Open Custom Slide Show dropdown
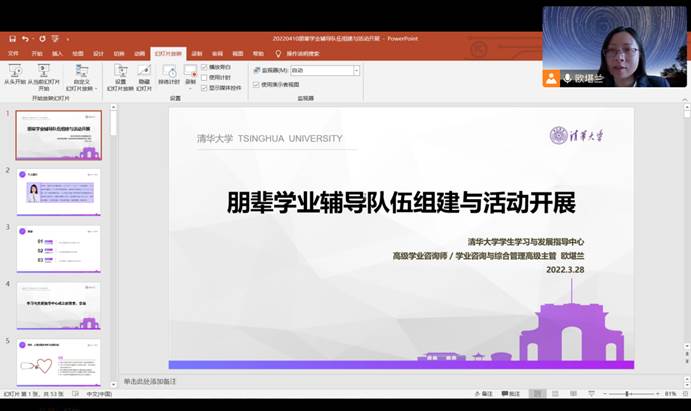This screenshot has height=411, width=691. pos(82,78)
